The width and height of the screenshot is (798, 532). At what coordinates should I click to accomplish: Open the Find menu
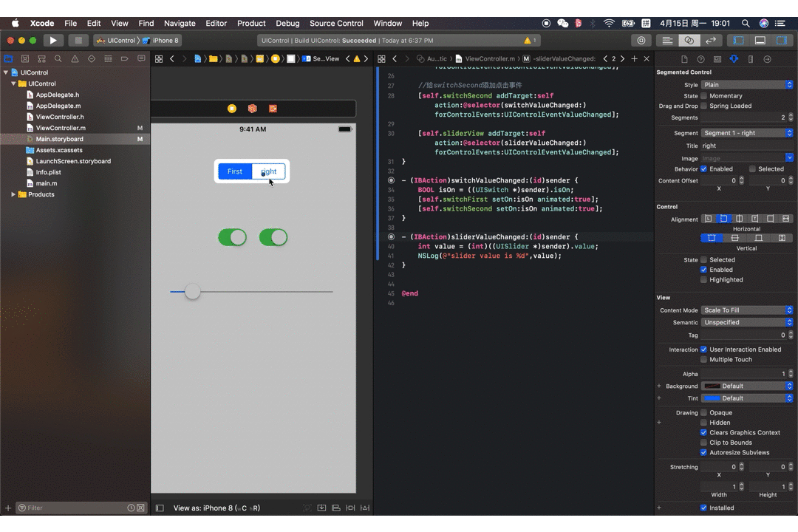click(x=146, y=24)
